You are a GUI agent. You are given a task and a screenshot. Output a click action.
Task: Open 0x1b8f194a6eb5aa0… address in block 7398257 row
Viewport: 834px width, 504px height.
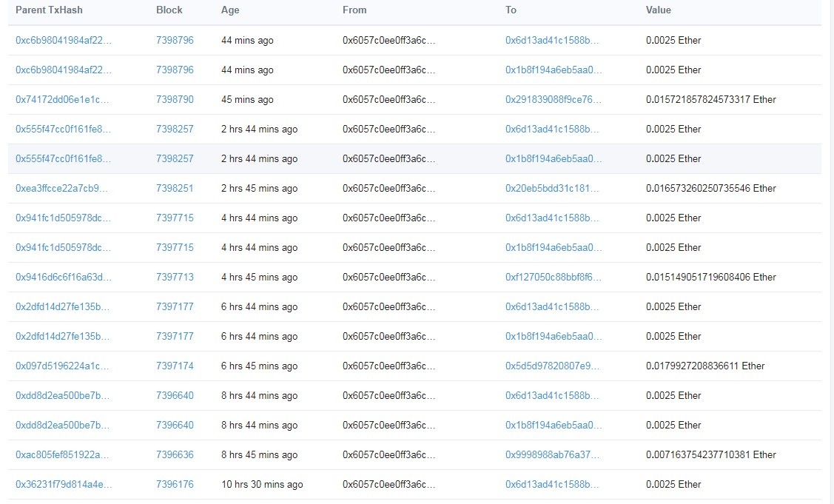tap(554, 159)
